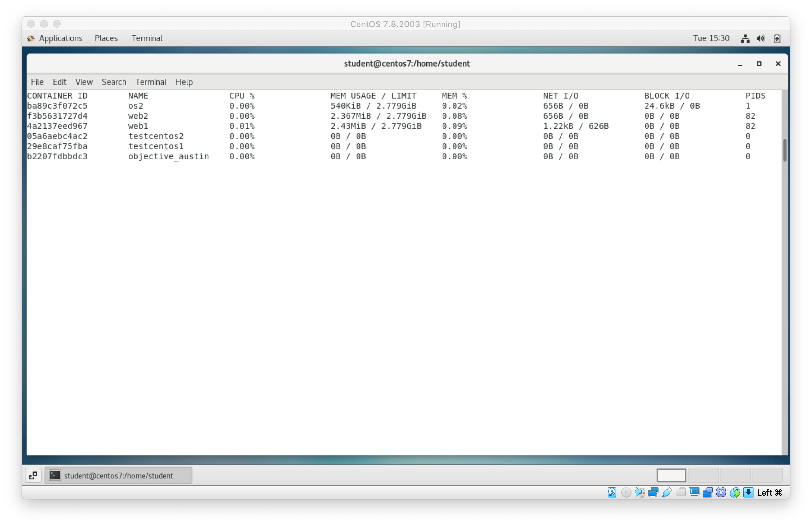
Task: Click the mouse integration status icon
Action: click(735, 492)
